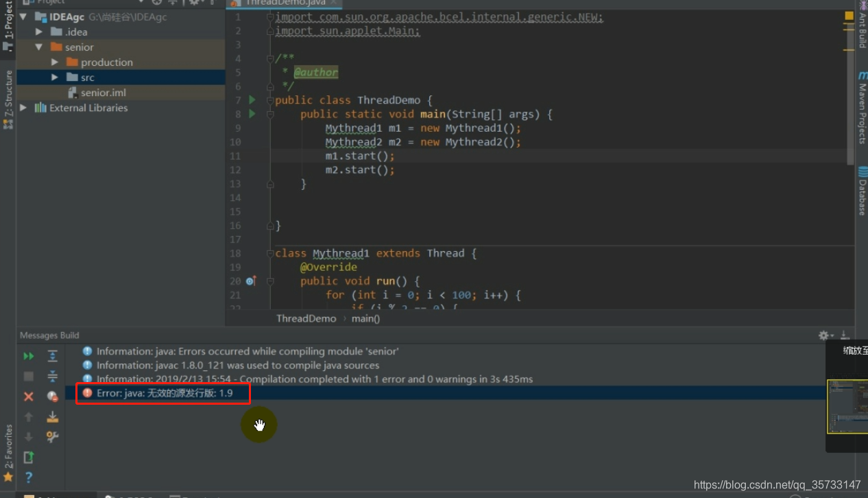Image resolution: width=868 pixels, height=498 pixels.
Task: Click the yellow inspection status square
Action: pyautogui.click(x=849, y=16)
